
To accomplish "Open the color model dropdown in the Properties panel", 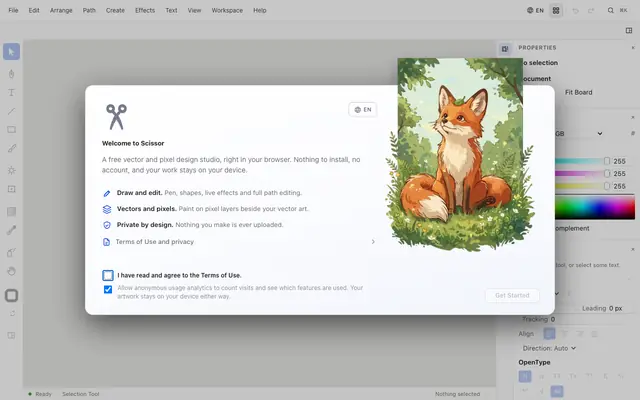I will pos(579,133).
